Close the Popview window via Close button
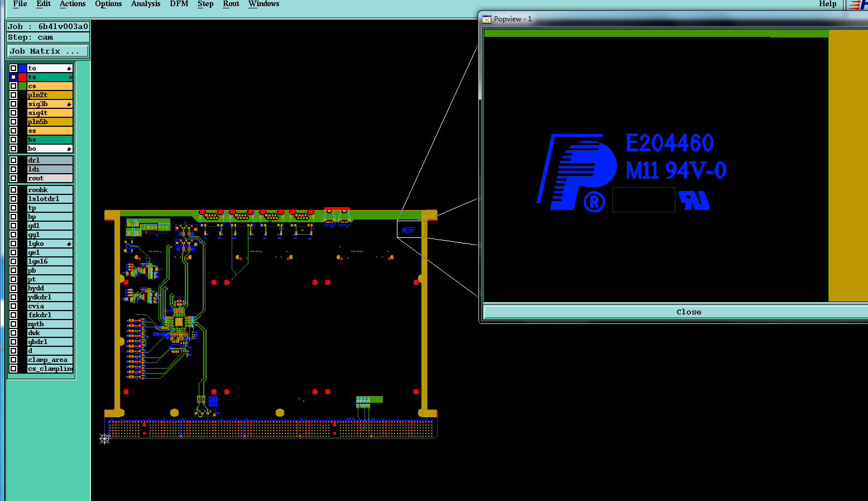The height and width of the screenshot is (501, 868). click(x=675, y=312)
